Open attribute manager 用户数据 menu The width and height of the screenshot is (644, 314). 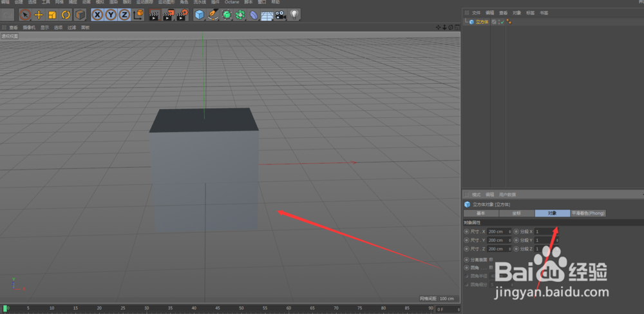507,195
